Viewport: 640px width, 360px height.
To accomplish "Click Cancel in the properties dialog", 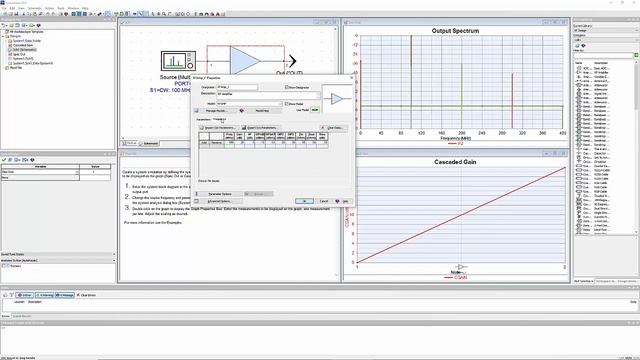I will click(324, 201).
